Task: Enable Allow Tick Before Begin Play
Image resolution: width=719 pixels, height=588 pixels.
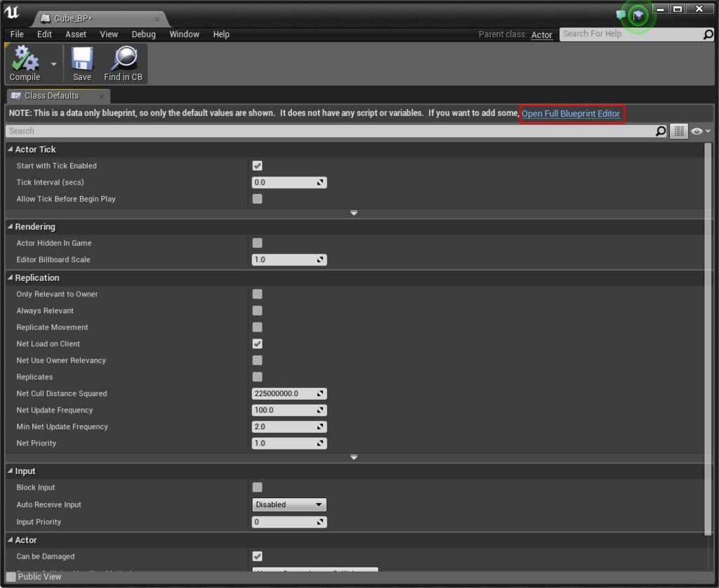Action: click(257, 199)
